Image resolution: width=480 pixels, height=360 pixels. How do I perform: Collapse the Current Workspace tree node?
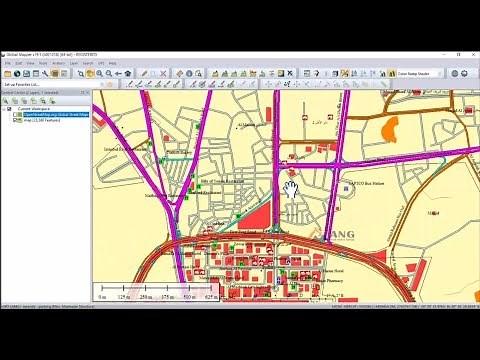(4, 109)
